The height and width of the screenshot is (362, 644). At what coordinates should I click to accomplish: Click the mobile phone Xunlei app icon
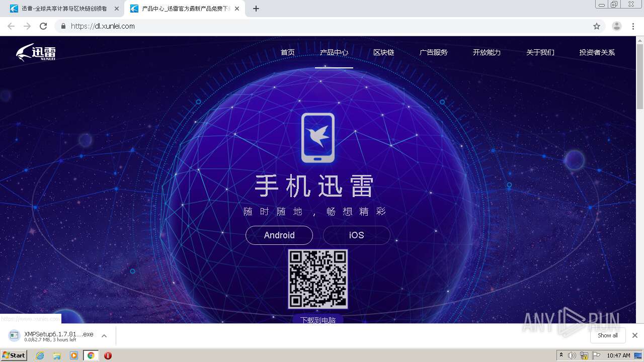pyautogui.click(x=318, y=138)
